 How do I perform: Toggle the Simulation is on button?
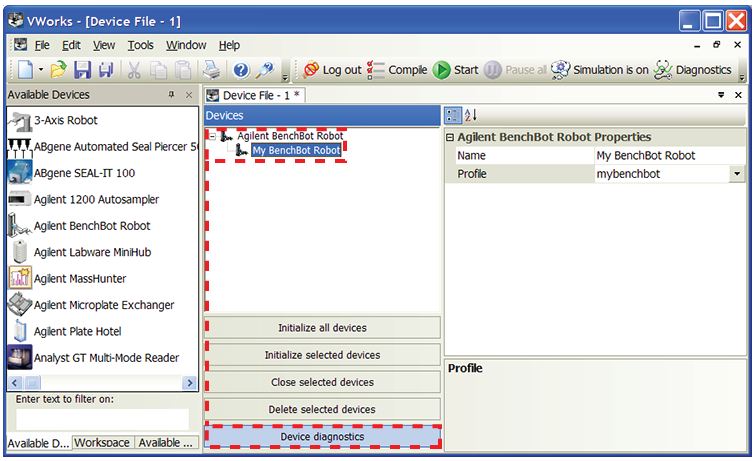point(599,70)
